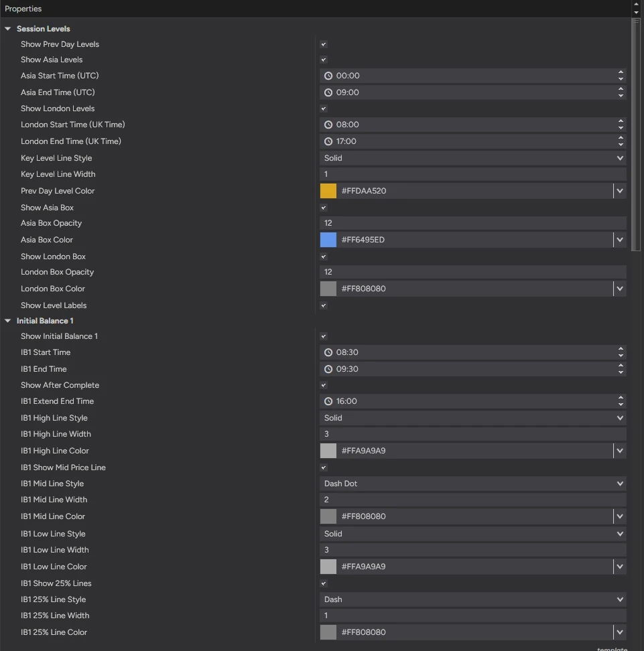Click the IB1 Mid Line Color swatch
The height and width of the screenshot is (651, 644).
point(328,516)
